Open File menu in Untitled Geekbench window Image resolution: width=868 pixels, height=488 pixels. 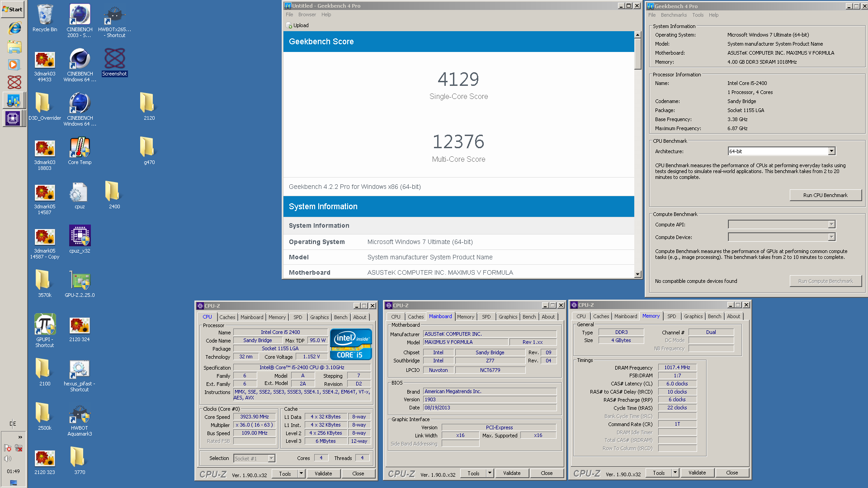(289, 14)
